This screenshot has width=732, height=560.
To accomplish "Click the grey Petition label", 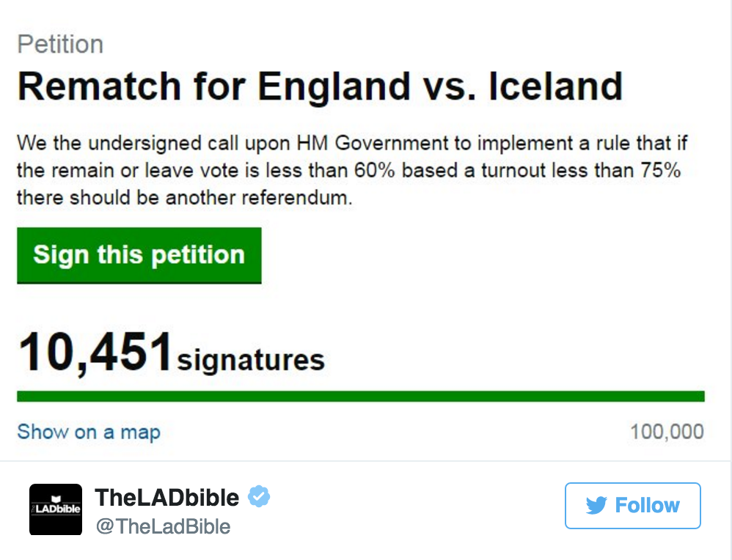I will (x=60, y=44).
